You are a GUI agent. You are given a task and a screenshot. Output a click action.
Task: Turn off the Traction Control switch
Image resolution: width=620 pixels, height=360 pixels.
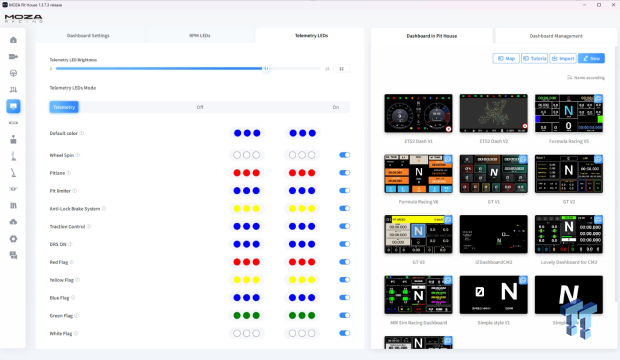344,226
